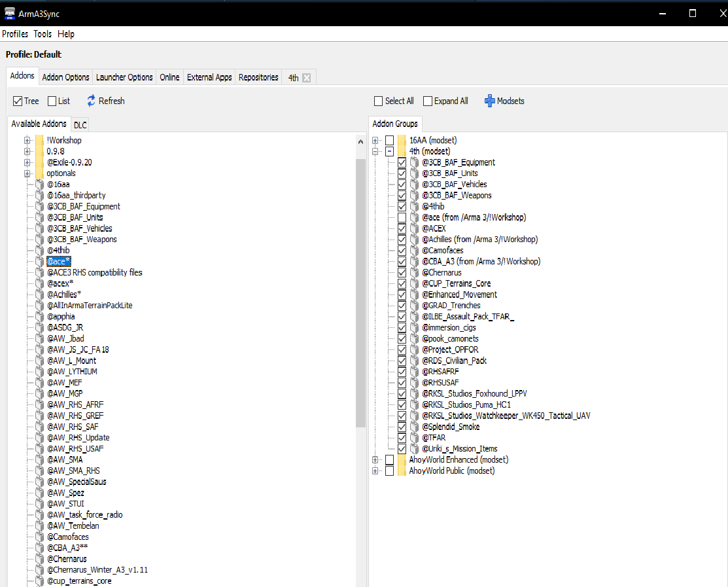Click the addon icon beside @AllInArmaTerrainPackLite

[40, 306]
